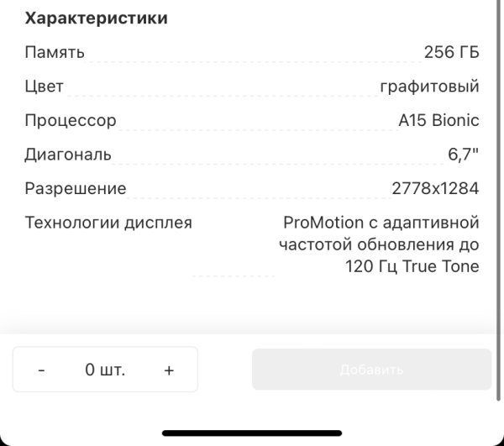Screen dimensions: 504x446
Task: Tap the word ProMotion in display technologies
Action: pyautogui.click(x=320, y=223)
